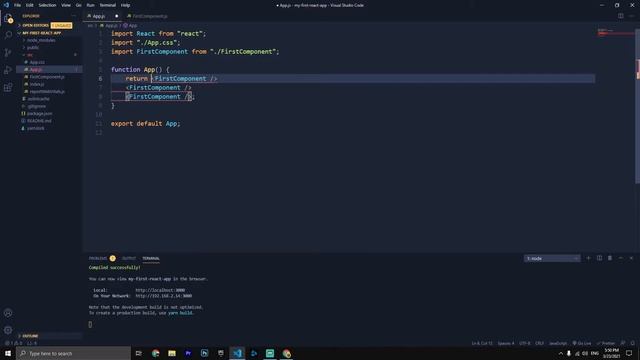This screenshot has width=640, height=360.
Task: Switch to the FirstComponent.js editor tab
Action: (x=147, y=16)
